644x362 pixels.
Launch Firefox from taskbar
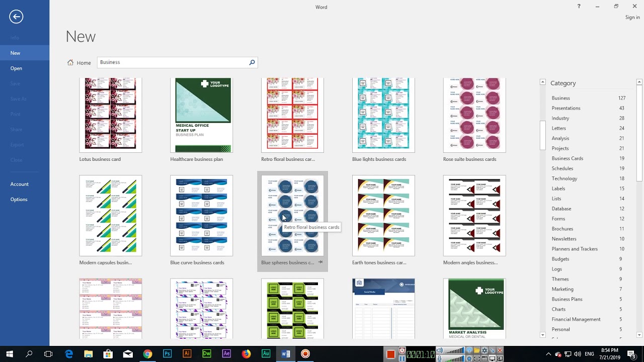click(x=246, y=354)
